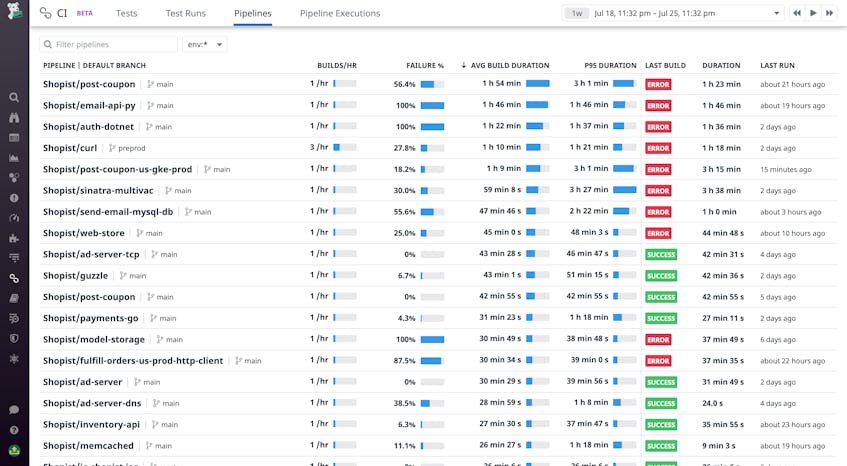The height and width of the screenshot is (466, 847).
Task: Open the Shopist/inventory-api pipeline
Action: tap(91, 424)
